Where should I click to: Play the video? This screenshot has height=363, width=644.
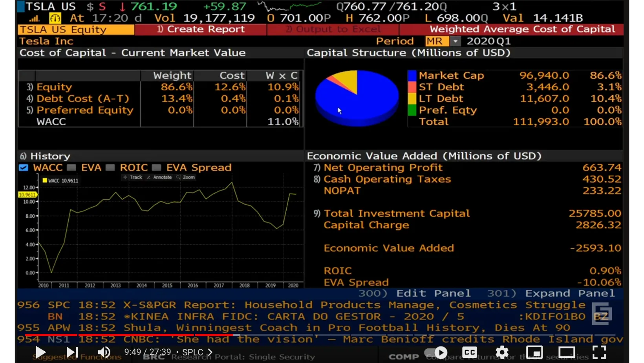click(41, 352)
